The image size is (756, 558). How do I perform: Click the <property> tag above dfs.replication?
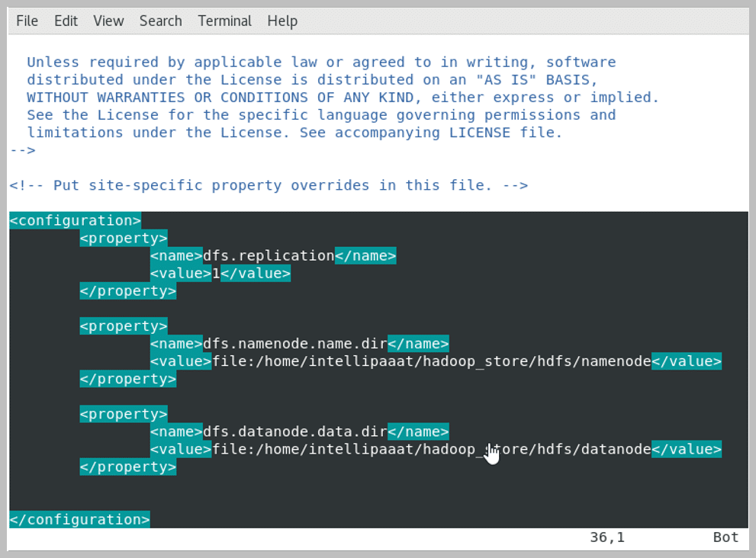[x=124, y=239]
